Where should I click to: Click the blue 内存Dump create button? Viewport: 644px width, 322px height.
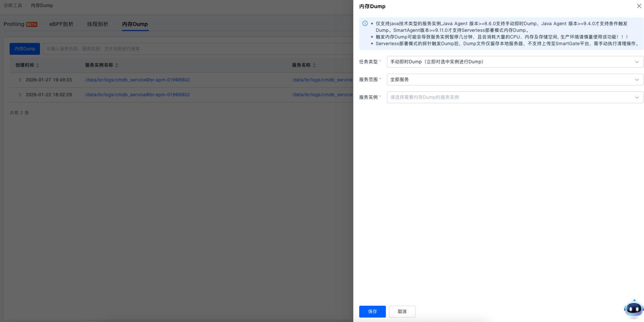click(x=25, y=49)
